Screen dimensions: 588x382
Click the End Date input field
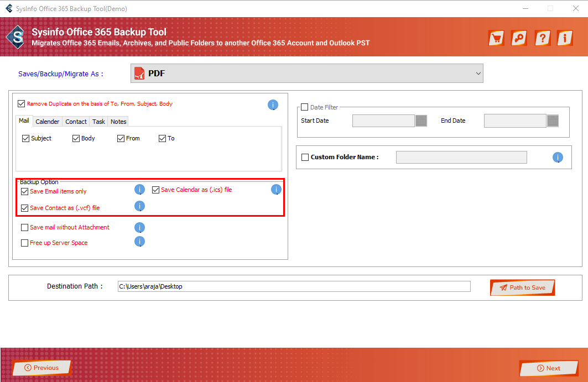pyautogui.click(x=515, y=121)
